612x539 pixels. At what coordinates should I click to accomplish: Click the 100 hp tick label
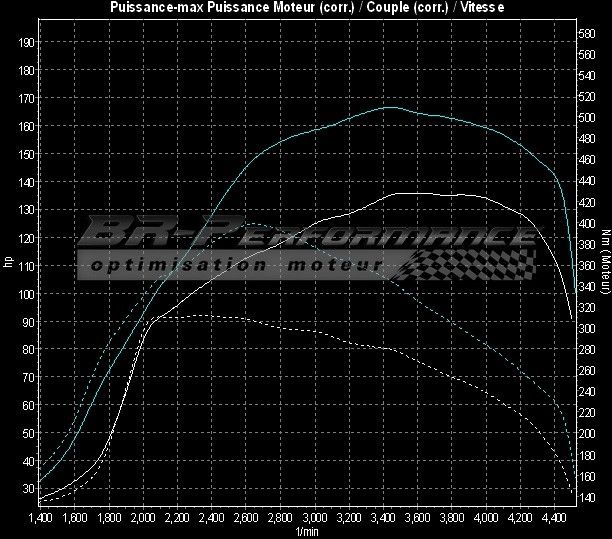pyautogui.click(x=26, y=295)
